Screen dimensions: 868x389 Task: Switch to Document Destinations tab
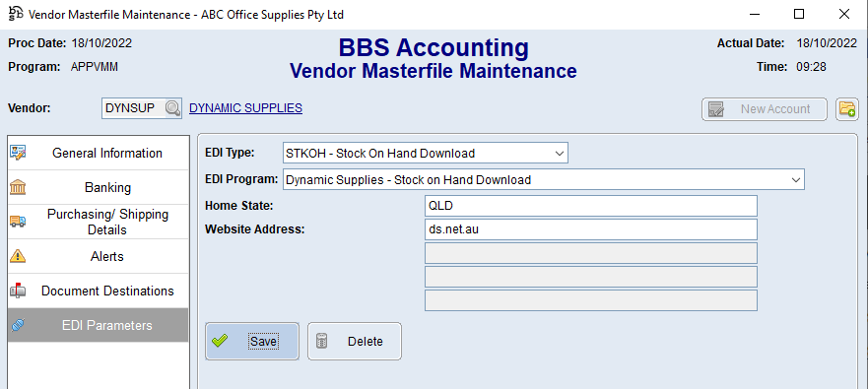point(98,292)
